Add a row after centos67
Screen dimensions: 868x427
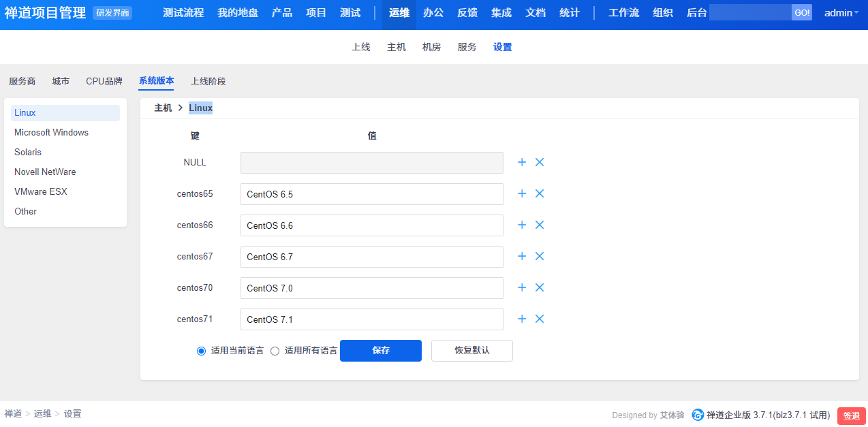(522, 256)
